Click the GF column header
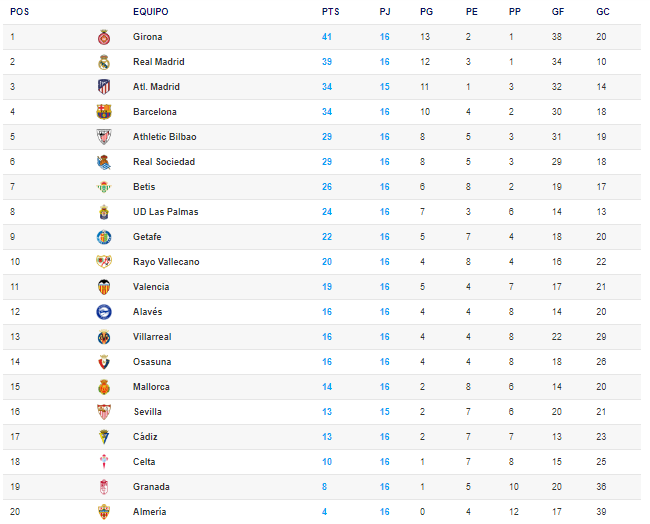The height and width of the screenshot is (524, 650). (558, 12)
